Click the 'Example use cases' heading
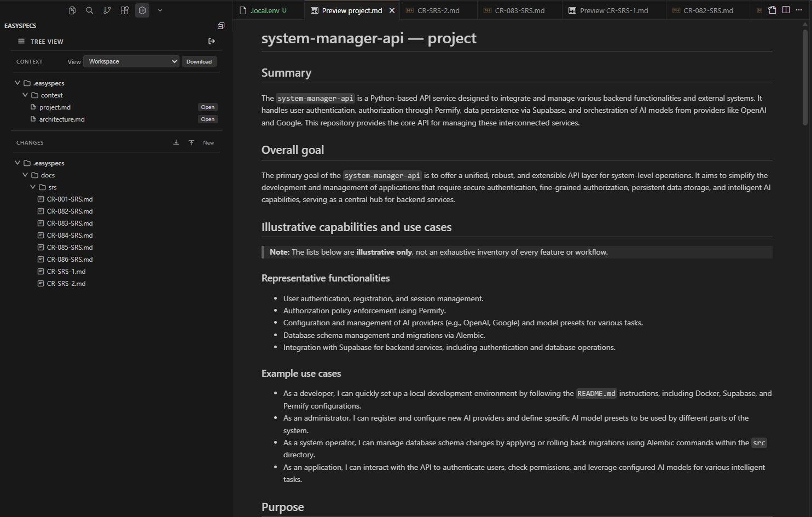Image resolution: width=812 pixels, height=517 pixels. (x=301, y=374)
